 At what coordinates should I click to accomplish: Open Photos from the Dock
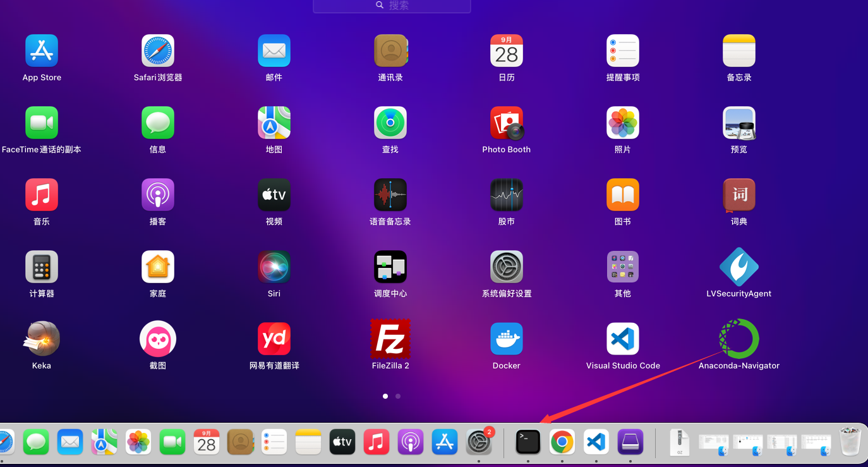pos(138,442)
